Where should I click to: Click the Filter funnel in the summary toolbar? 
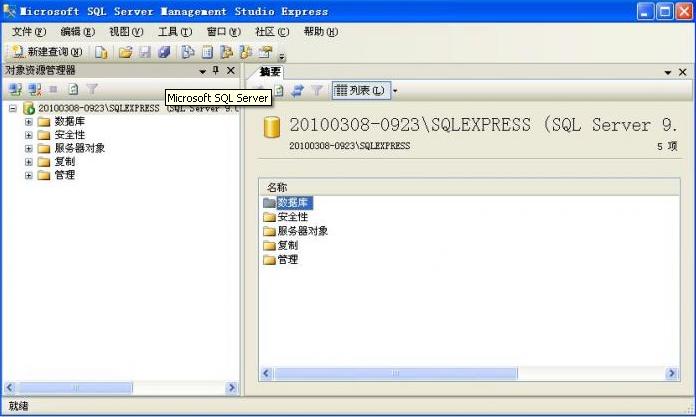(317, 91)
